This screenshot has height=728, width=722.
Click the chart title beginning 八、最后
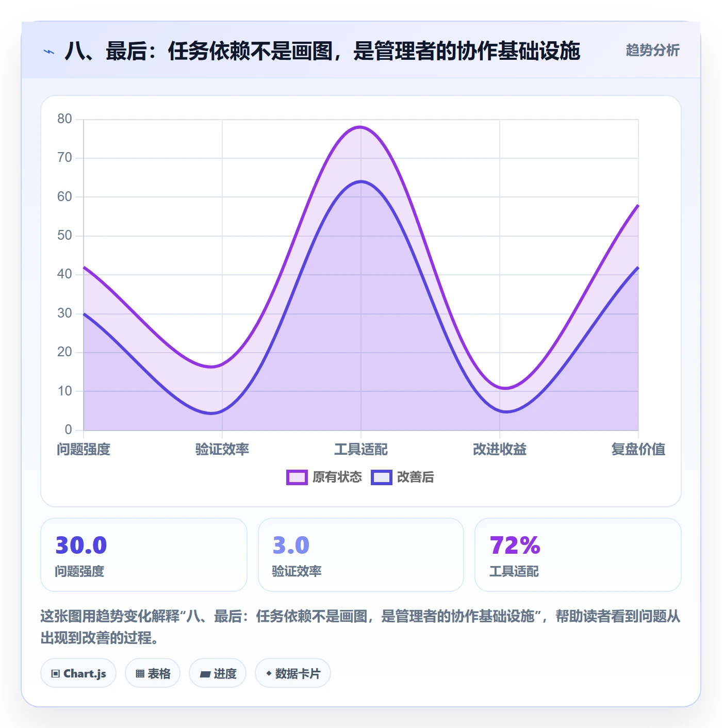322,51
